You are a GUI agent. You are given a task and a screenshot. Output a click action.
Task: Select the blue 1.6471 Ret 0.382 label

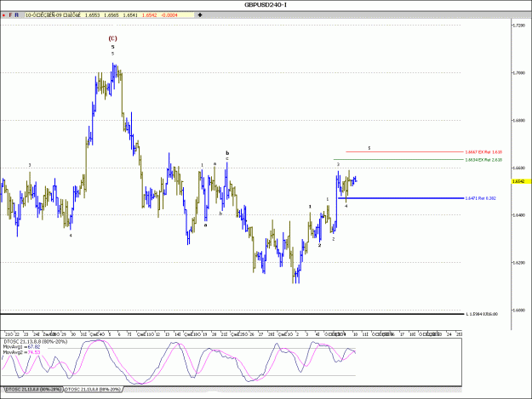point(480,198)
